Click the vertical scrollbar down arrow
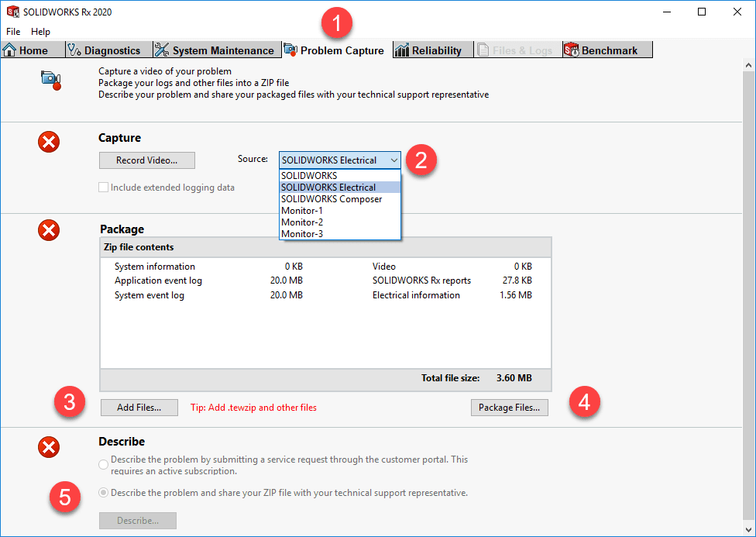This screenshot has height=537, width=756. tap(748, 529)
